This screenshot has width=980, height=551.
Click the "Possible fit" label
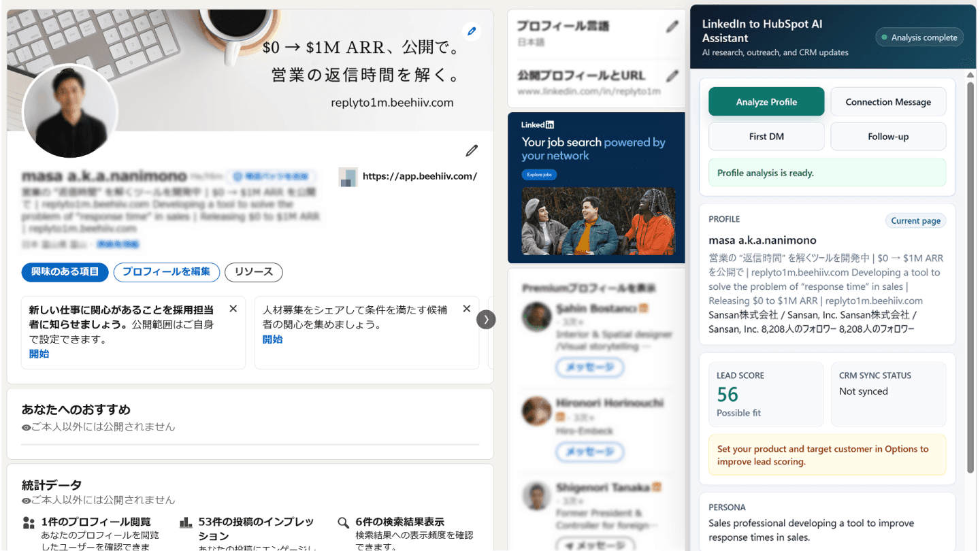point(738,413)
